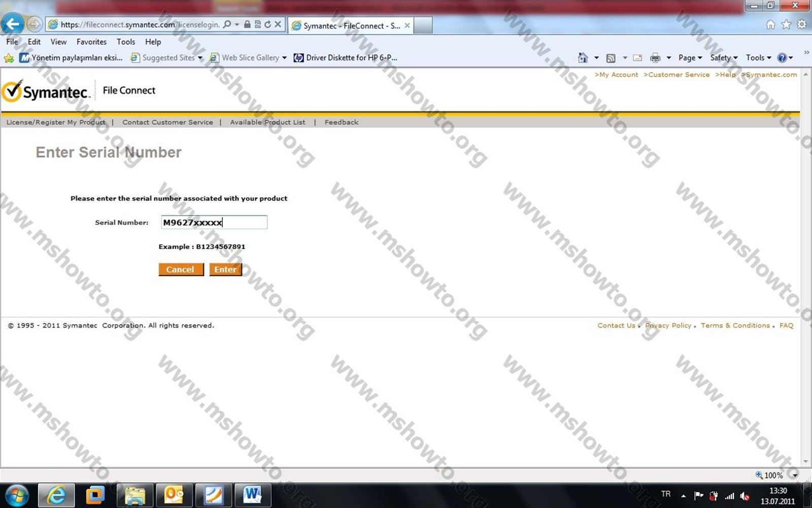Click the Symantec logo

pyautogui.click(x=46, y=91)
